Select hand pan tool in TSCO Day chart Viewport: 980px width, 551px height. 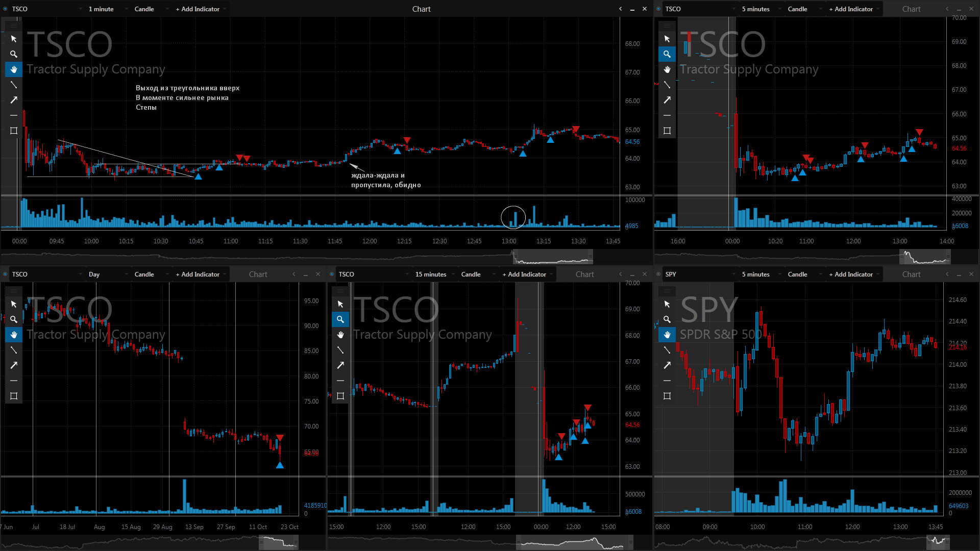[14, 335]
